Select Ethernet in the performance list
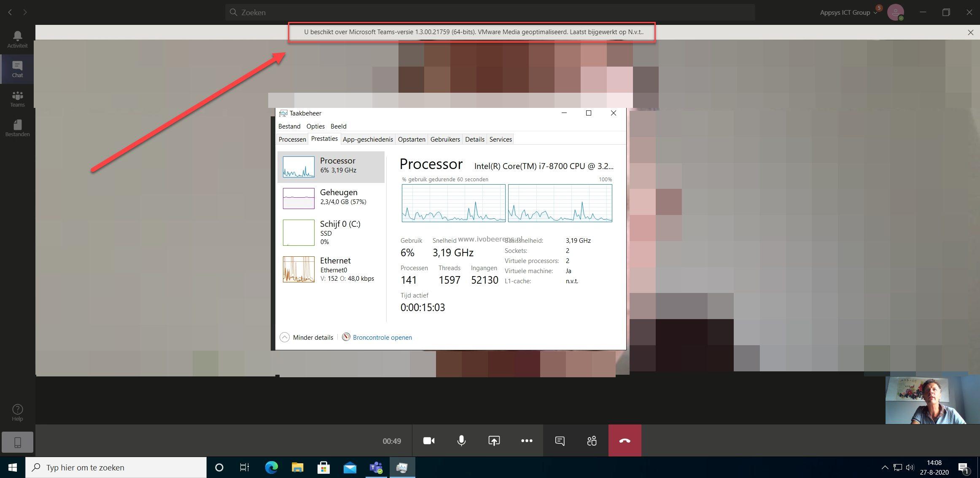Viewport: 980px width, 478px height. click(331, 269)
